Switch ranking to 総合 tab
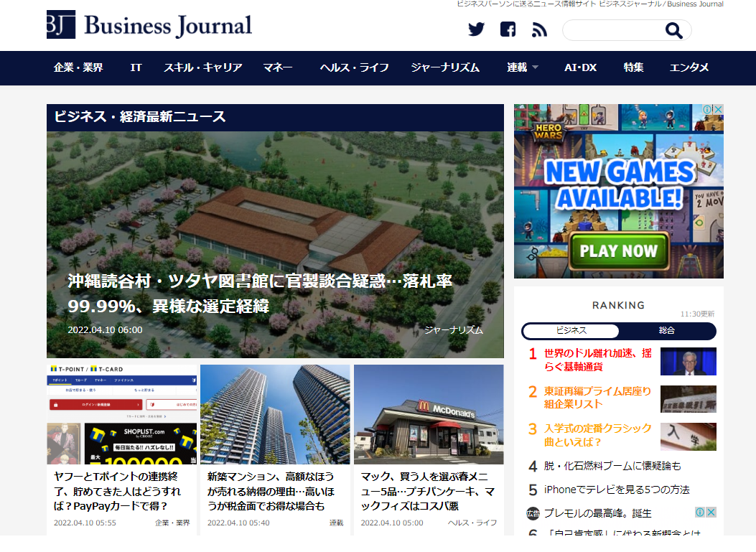Viewport: 756px width, 552px height. pos(667,331)
